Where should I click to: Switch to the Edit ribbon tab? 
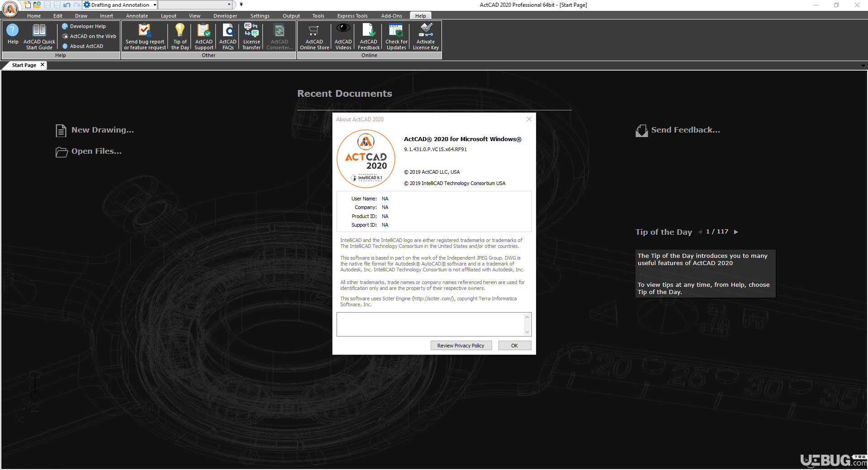[58, 16]
